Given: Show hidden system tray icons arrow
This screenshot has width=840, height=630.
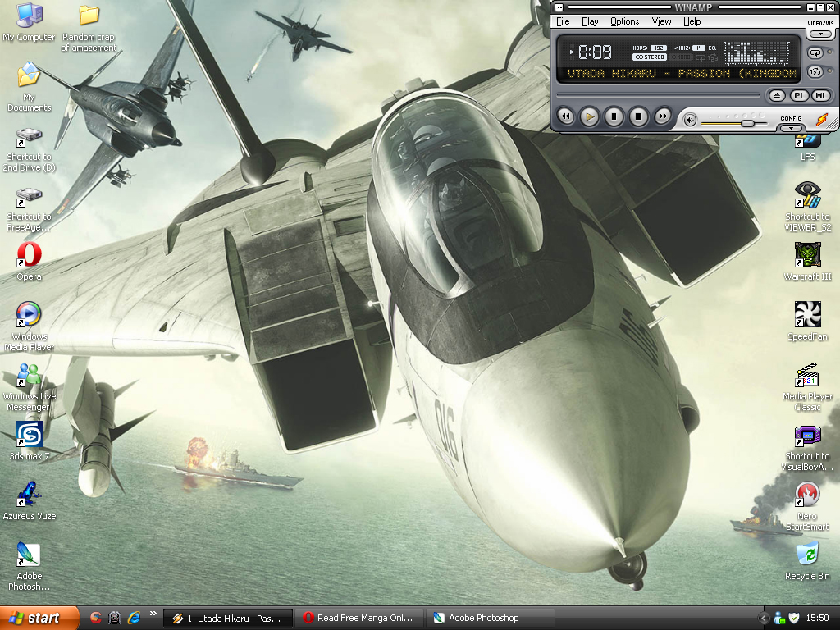Looking at the screenshot, I should [764, 619].
